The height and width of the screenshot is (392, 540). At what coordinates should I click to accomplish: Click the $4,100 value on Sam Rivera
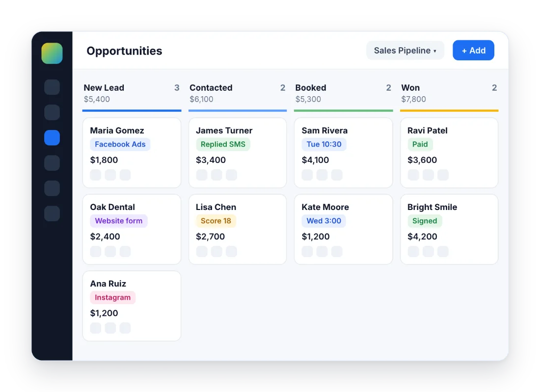(x=316, y=160)
